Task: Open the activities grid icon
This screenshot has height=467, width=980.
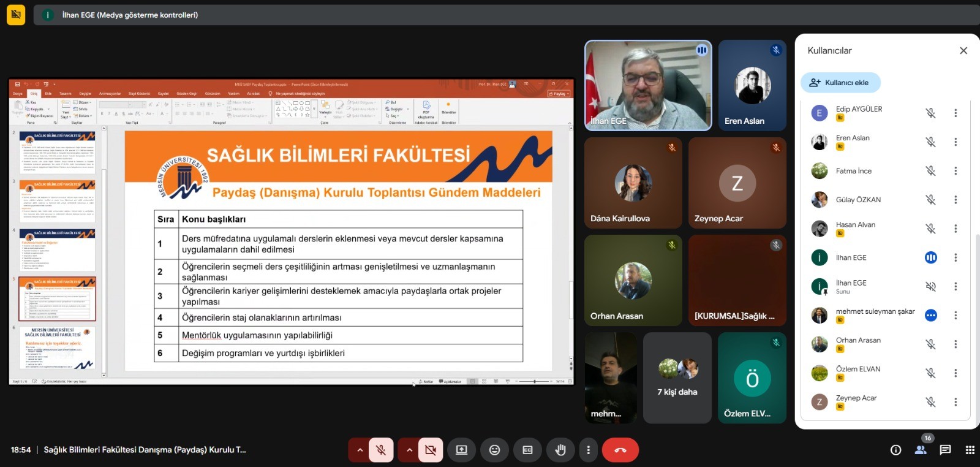Action: pos(970,450)
